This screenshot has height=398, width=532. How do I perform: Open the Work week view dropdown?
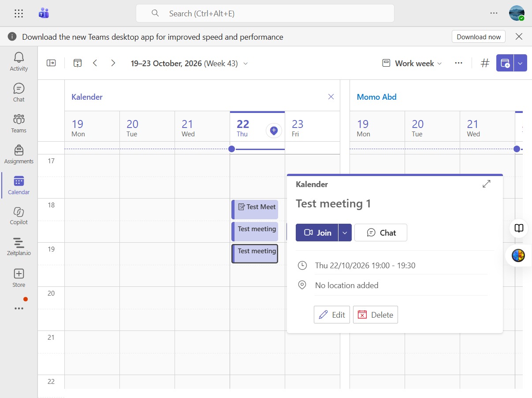(412, 63)
